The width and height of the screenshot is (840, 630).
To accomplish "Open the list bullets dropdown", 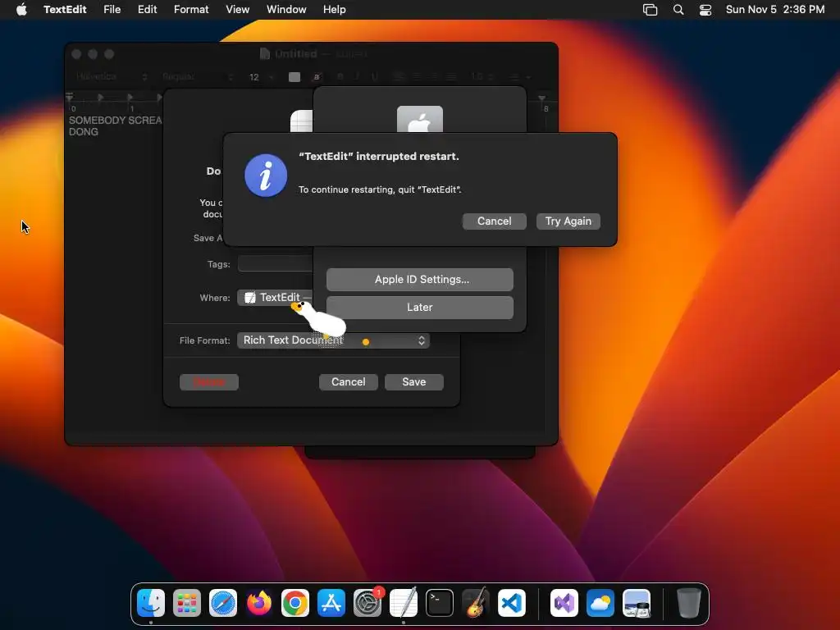I will click(x=519, y=77).
